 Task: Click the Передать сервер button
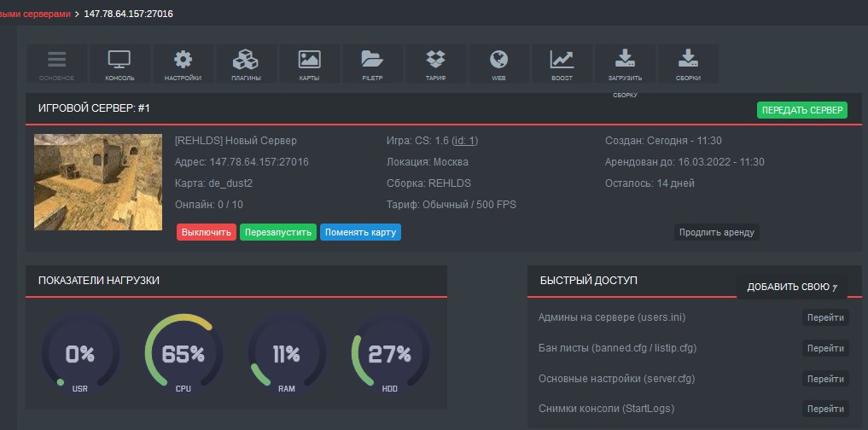[801, 110]
